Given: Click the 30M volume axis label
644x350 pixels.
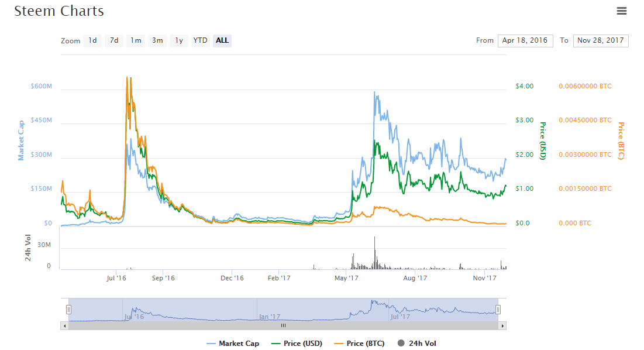Looking at the screenshot, I should [44, 245].
